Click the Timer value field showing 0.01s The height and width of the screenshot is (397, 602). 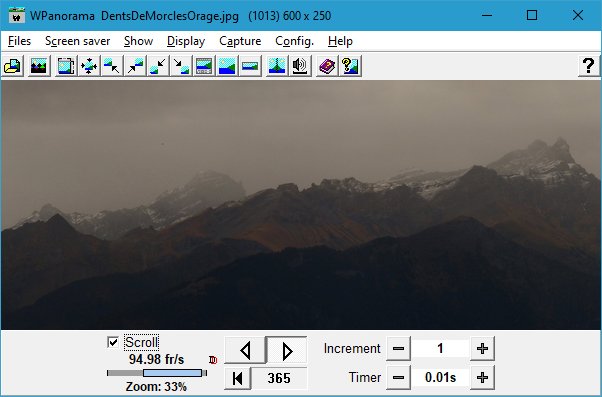tap(440, 377)
